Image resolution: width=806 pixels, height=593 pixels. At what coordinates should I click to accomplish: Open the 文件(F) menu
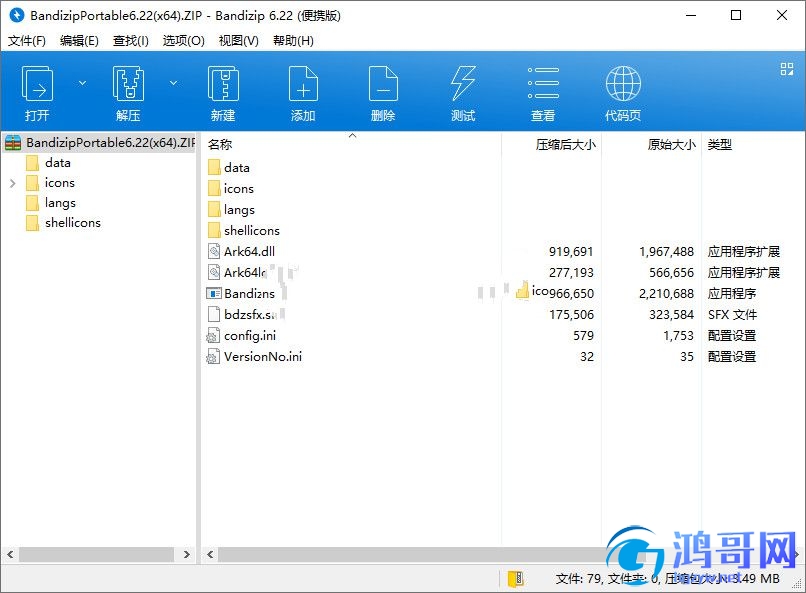(27, 41)
